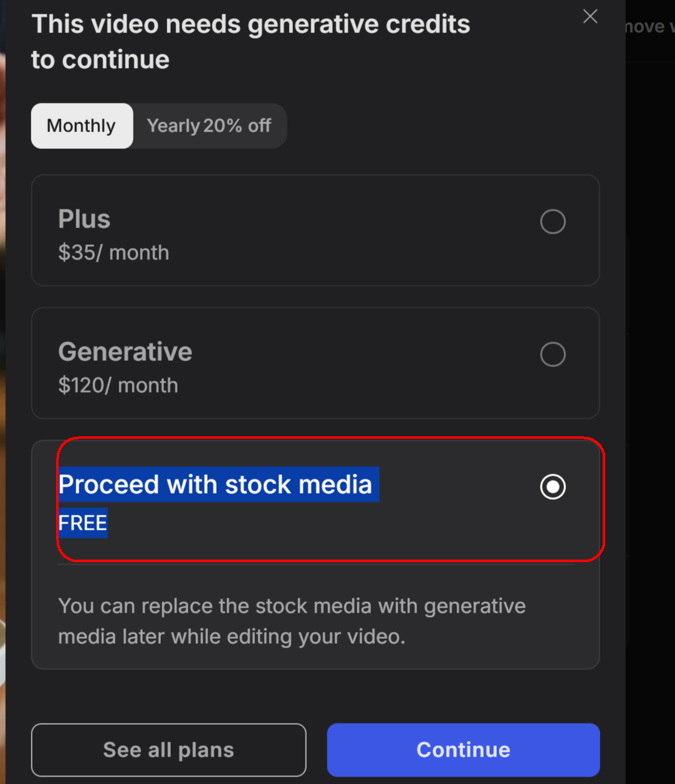Viewport: 675px width, 784px height.
Task: Click the $35/ month price text
Action: coord(113,253)
